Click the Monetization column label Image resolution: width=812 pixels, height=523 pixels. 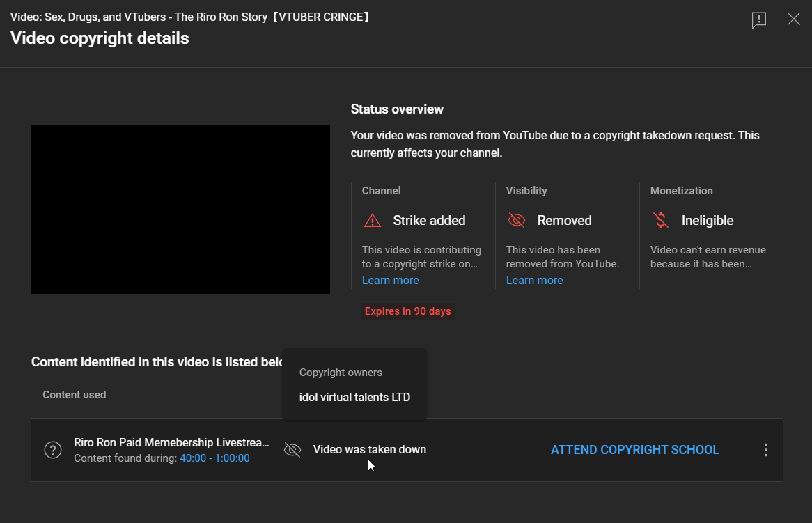coord(682,191)
